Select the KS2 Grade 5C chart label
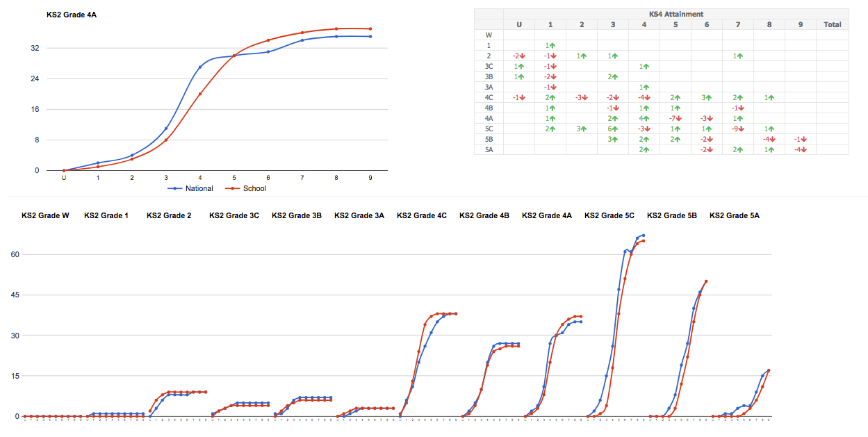This screenshot has height=437, width=868. tap(609, 215)
